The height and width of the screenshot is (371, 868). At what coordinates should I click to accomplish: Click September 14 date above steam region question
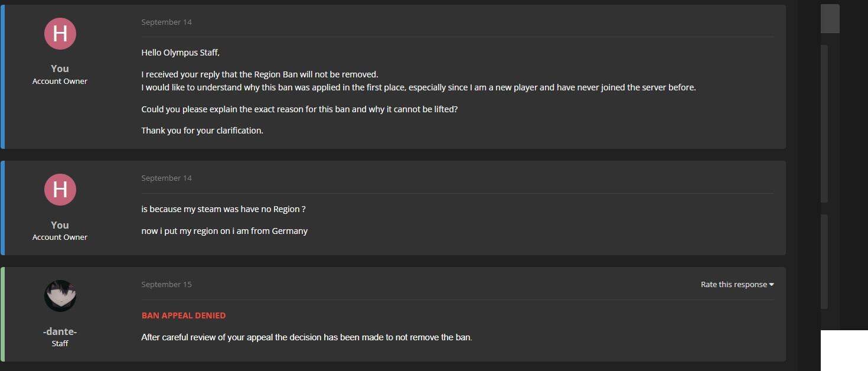pos(167,178)
